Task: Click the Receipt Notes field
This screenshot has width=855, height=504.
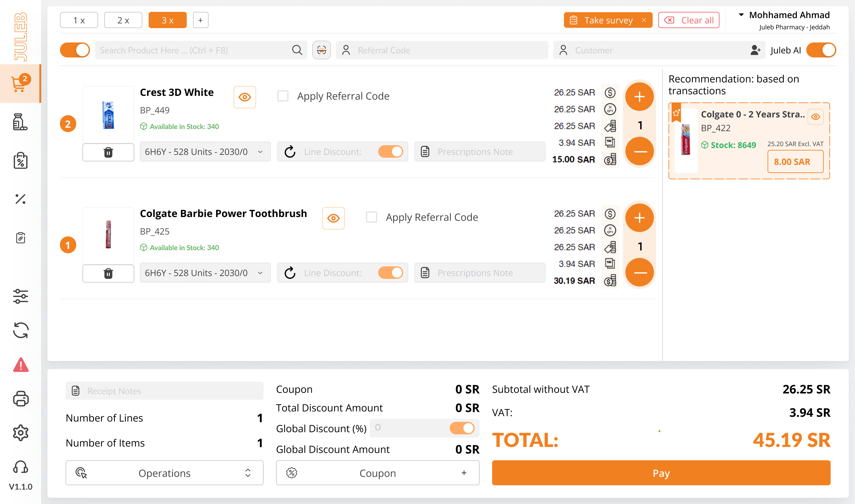Action: point(164,391)
